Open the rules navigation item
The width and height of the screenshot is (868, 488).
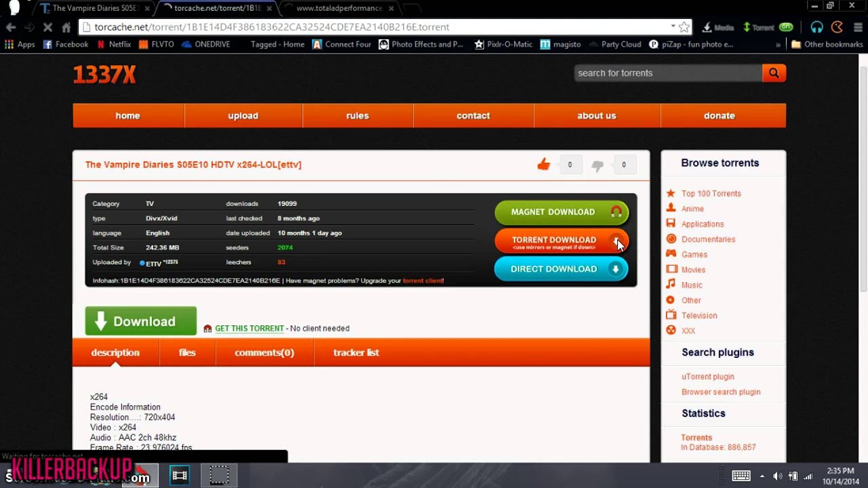click(x=357, y=116)
